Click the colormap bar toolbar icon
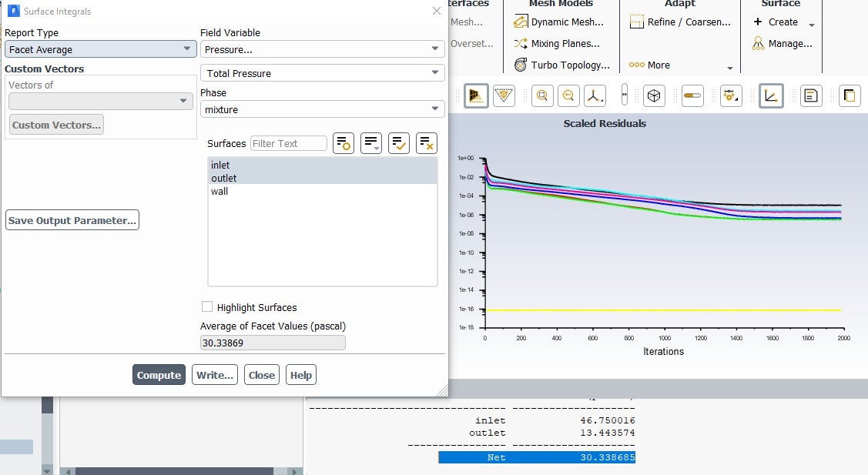Screen dimensions: 868x475 (x=692, y=95)
